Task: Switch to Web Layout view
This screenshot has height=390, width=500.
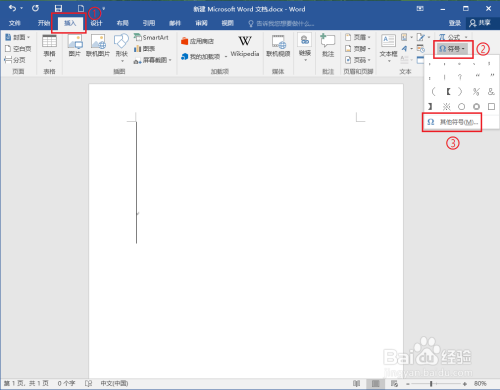Action: tap(394, 383)
